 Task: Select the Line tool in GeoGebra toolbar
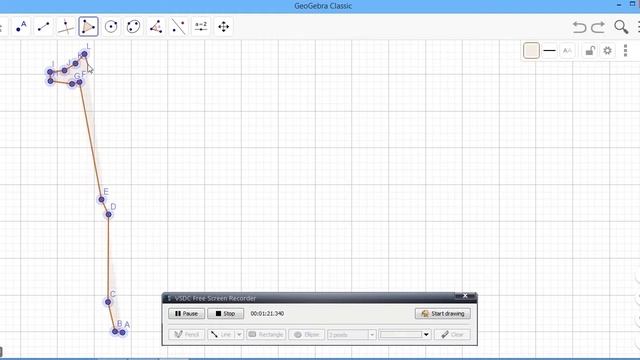pos(43,27)
